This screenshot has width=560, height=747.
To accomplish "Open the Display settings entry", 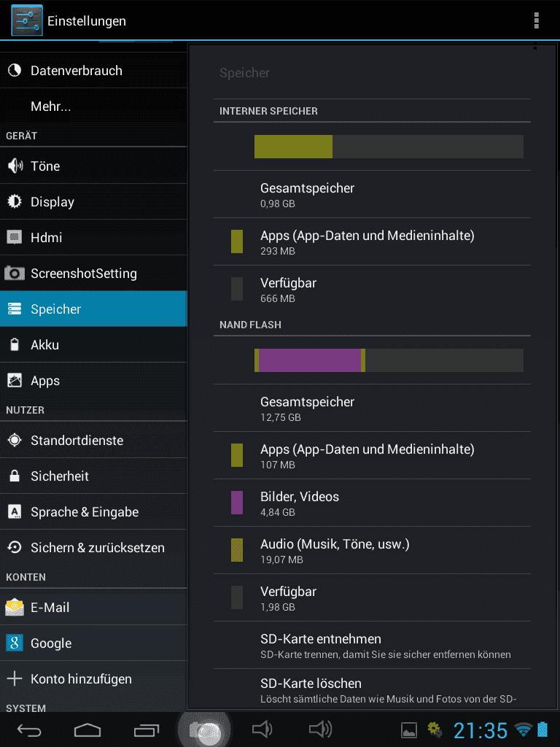I will coord(93,201).
